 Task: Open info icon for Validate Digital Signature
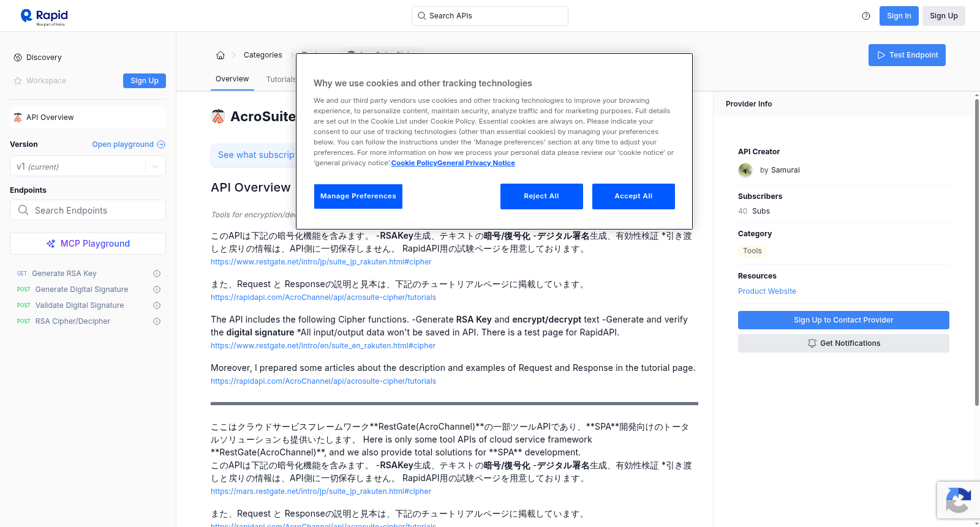coord(157,305)
